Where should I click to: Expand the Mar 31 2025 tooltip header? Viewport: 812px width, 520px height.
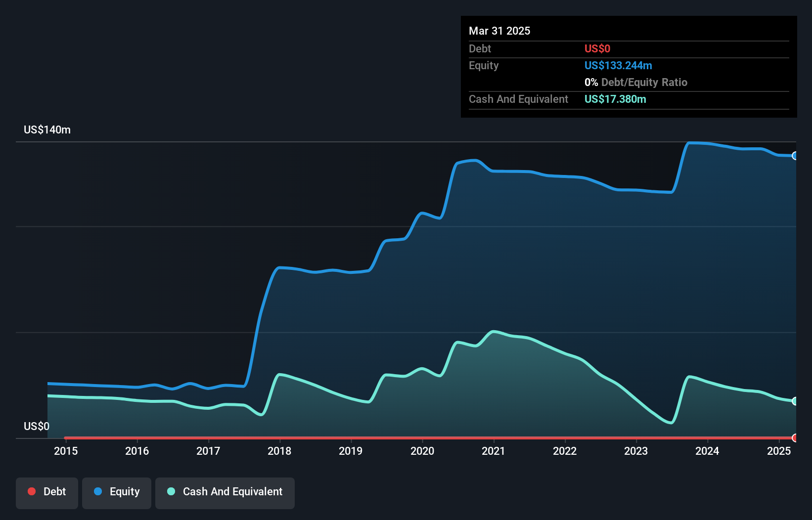(x=499, y=31)
